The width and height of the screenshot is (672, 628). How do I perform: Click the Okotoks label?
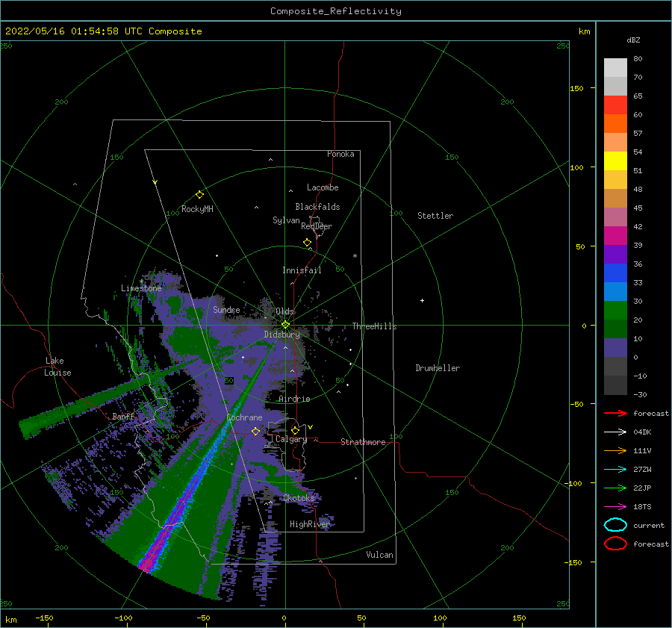point(299,497)
